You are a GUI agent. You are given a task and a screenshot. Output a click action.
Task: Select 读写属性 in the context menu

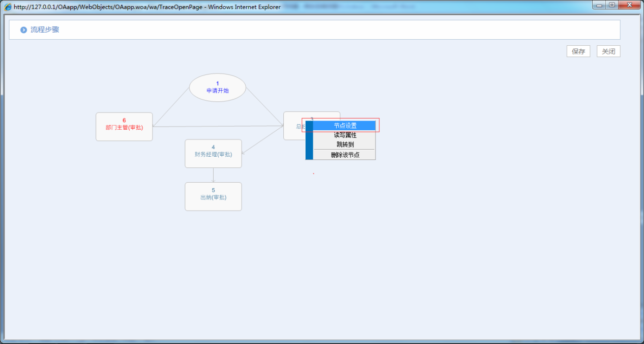click(345, 135)
